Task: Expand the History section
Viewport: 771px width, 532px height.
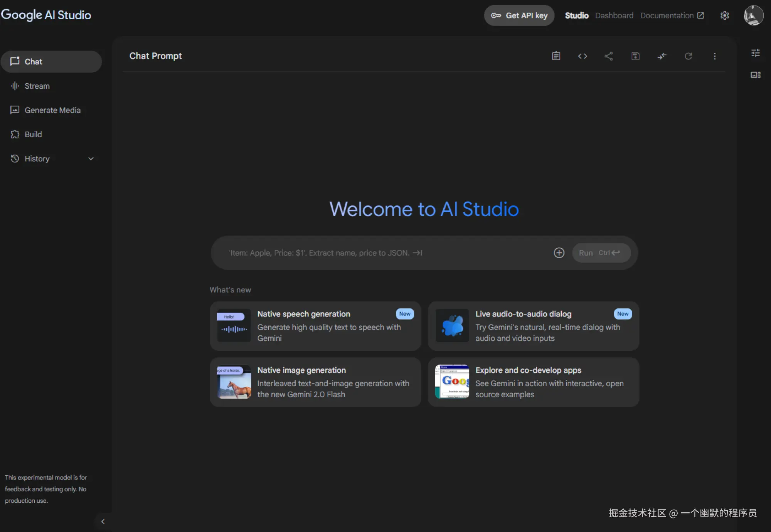Action: coord(91,158)
